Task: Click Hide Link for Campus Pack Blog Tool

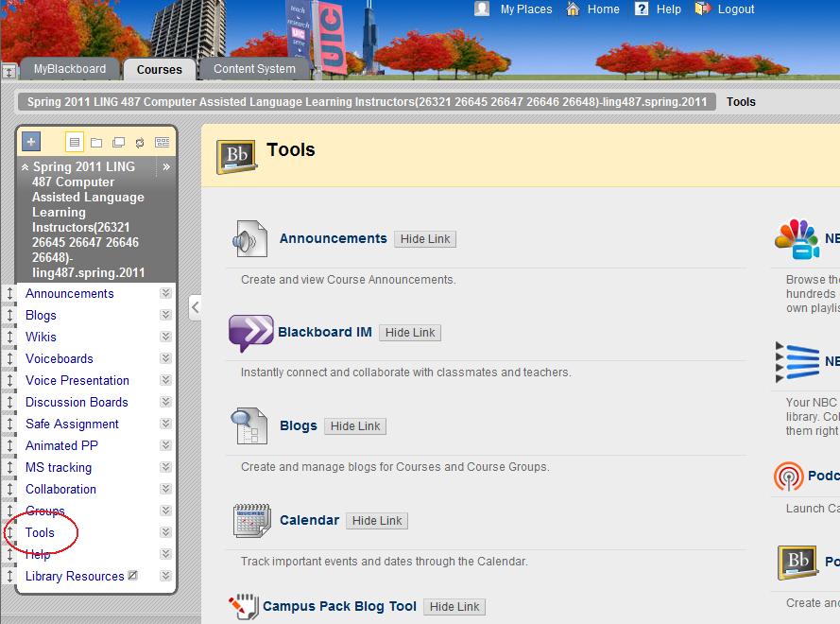Action: [x=454, y=607]
